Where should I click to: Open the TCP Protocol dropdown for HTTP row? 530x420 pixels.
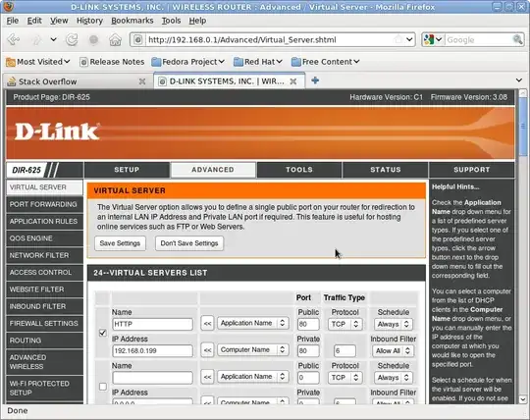(344, 324)
